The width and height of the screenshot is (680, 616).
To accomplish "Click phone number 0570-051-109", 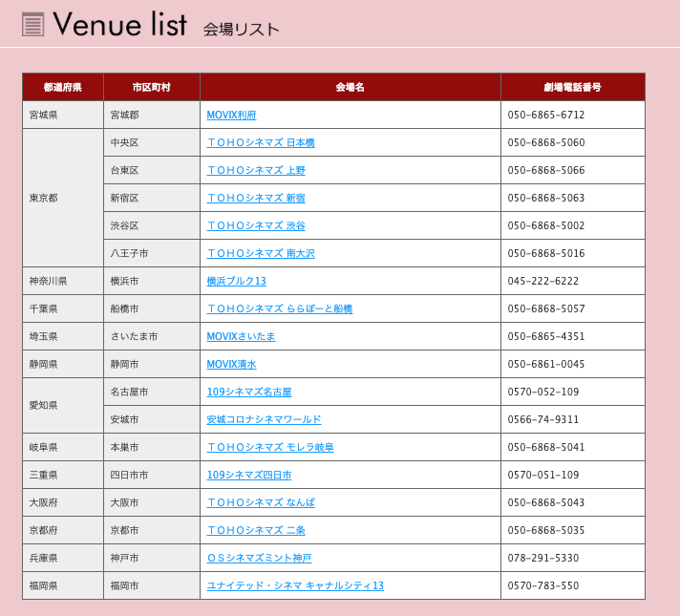I will [543, 475].
